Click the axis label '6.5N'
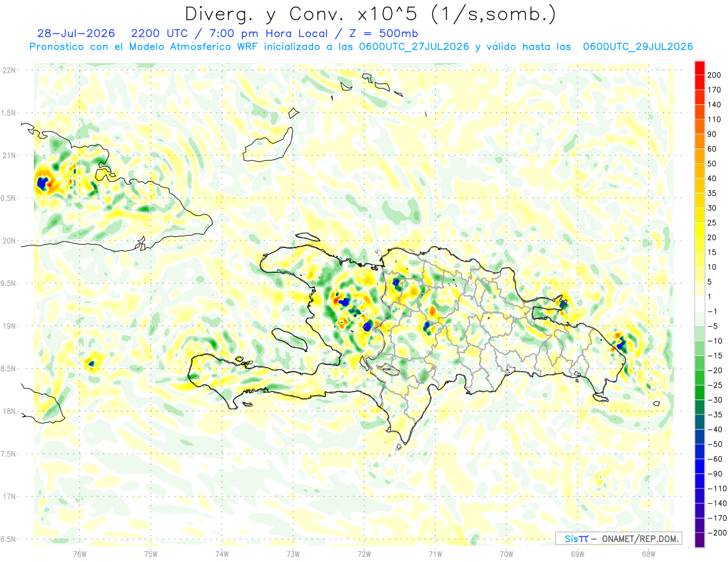The image size is (728, 562). [9, 539]
